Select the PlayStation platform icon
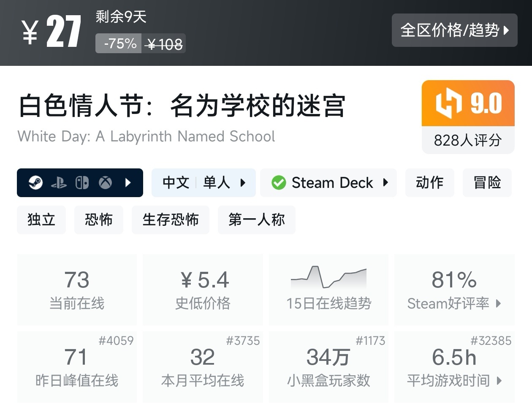532x409 pixels. click(60, 183)
